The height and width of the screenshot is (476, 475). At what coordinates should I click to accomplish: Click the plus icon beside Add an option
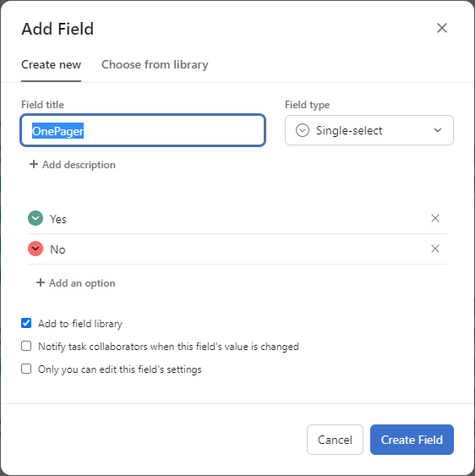click(x=41, y=282)
